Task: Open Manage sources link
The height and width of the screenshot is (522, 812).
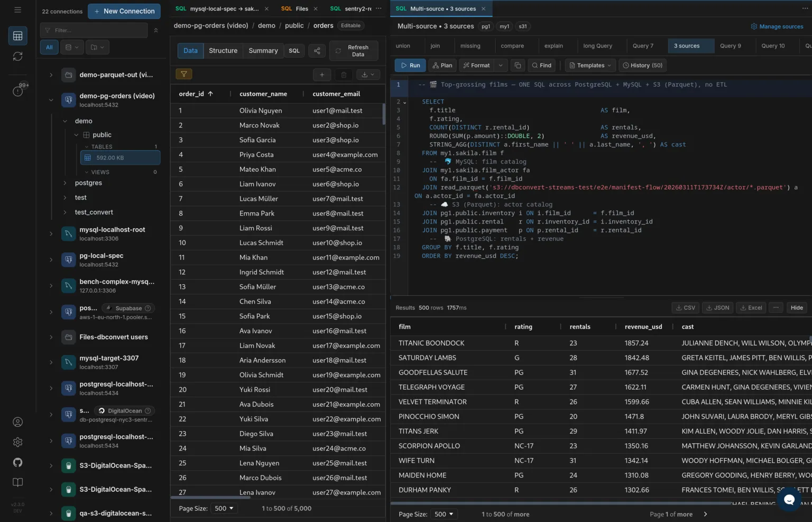Action: [777, 26]
